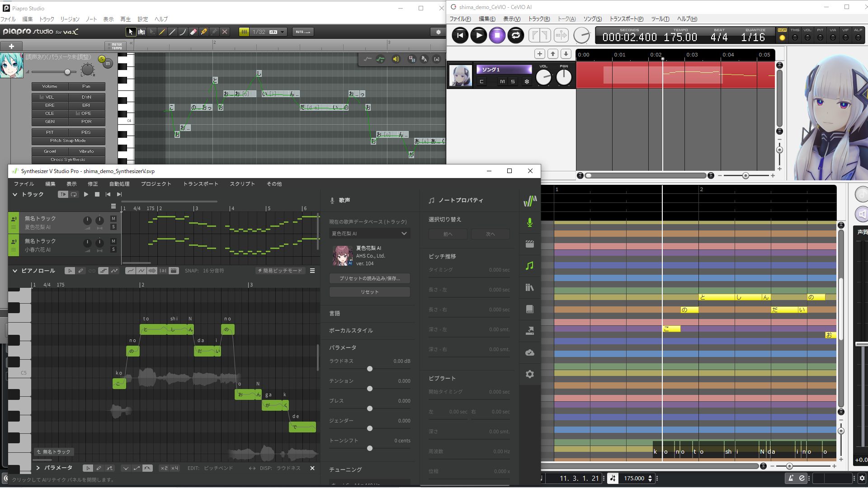Viewport: 868px width, 488px height.
Task: Click the CeVIO add track plus button
Action: (540, 54)
